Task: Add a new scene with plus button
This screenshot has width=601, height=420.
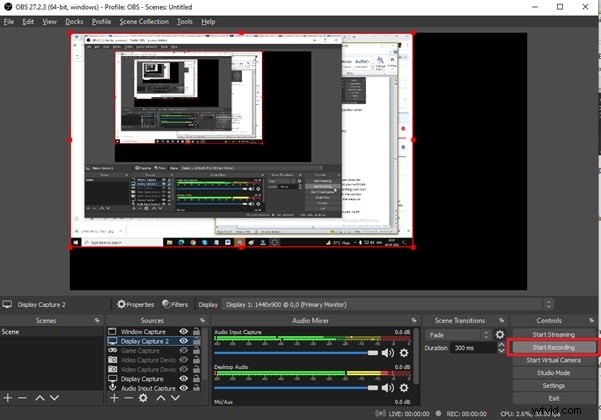Action: tap(8, 398)
